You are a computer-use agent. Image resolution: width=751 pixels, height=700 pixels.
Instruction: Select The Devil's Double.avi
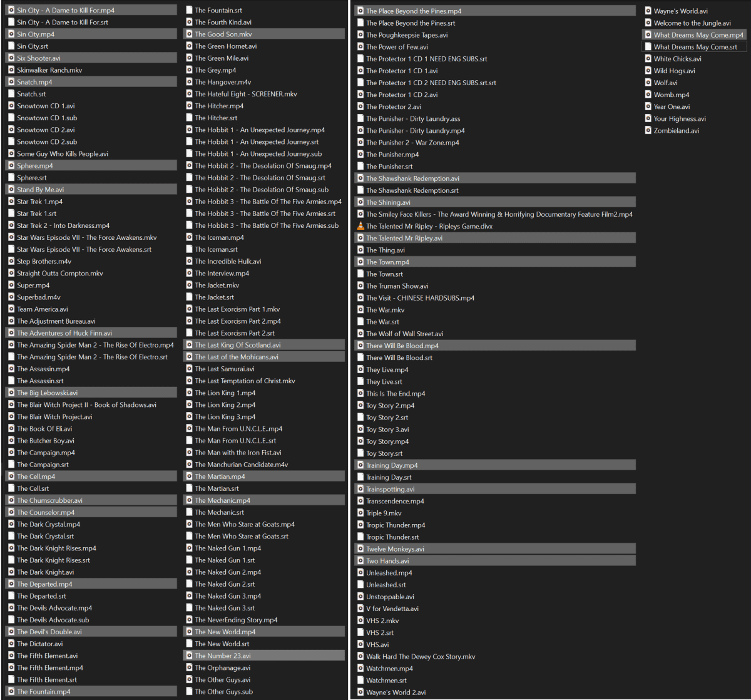pyautogui.click(x=91, y=632)
